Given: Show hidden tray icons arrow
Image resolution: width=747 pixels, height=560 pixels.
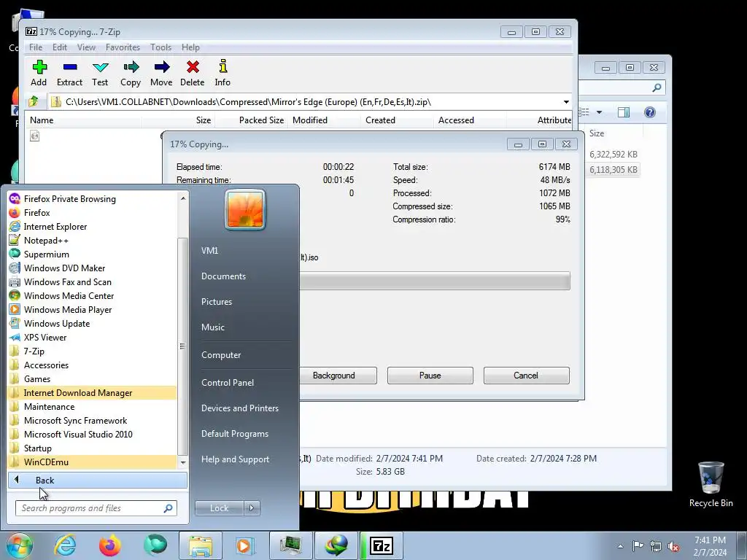Looking at the screenshot, I should pyautogui.click(x=620, y=546).
